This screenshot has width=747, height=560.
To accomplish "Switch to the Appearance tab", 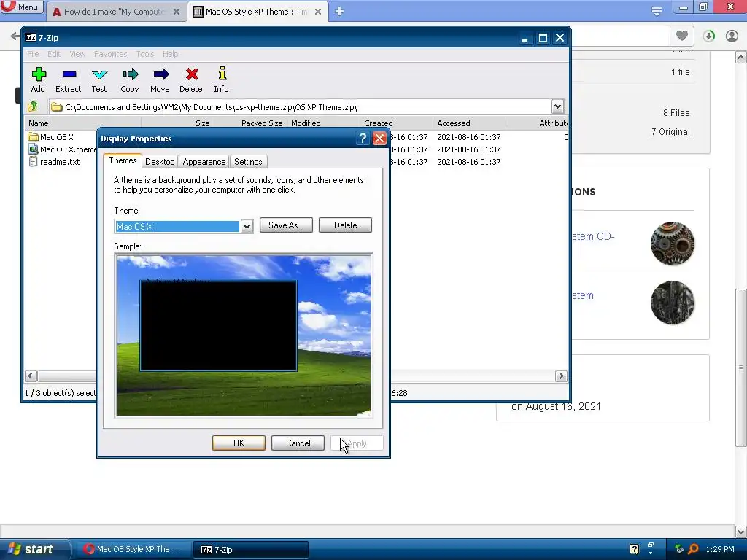I will pos(204,162).
